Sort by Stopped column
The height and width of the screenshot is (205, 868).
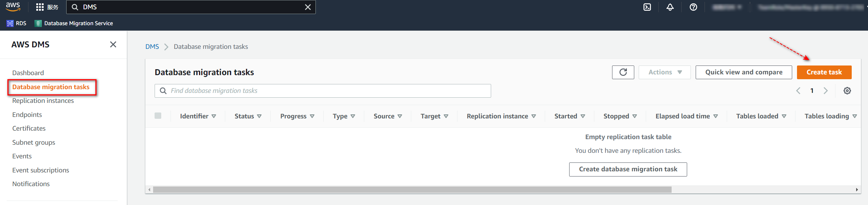pyautogui.click(x=620, y=116)
